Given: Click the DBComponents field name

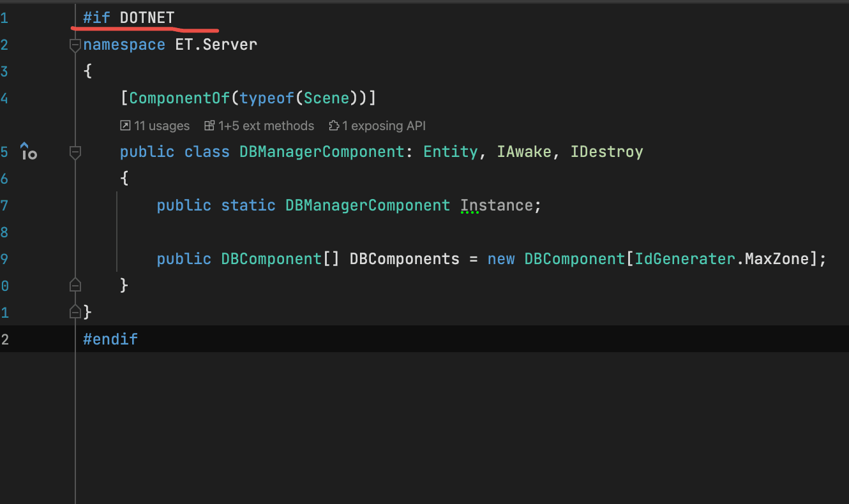Looking at the screenshot, I should pos(405,259).
